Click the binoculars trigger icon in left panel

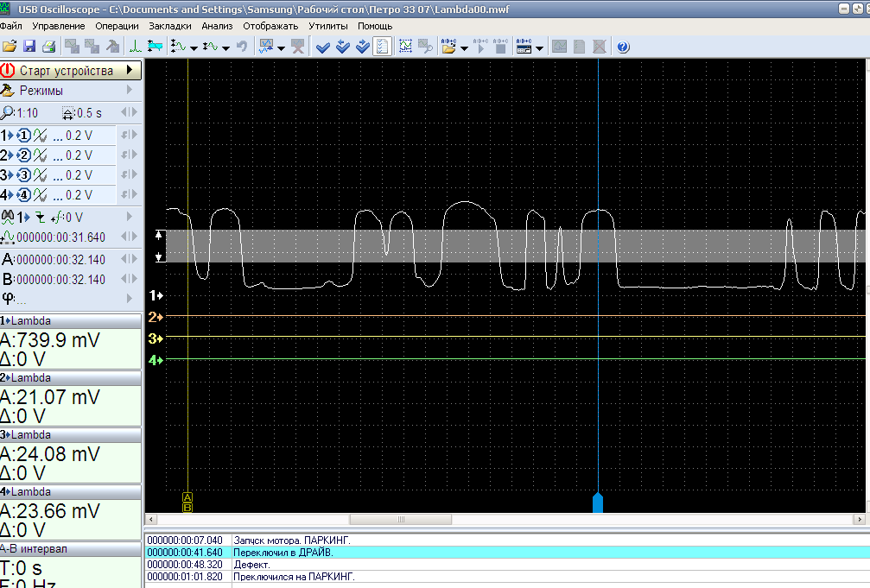[9, 217]
